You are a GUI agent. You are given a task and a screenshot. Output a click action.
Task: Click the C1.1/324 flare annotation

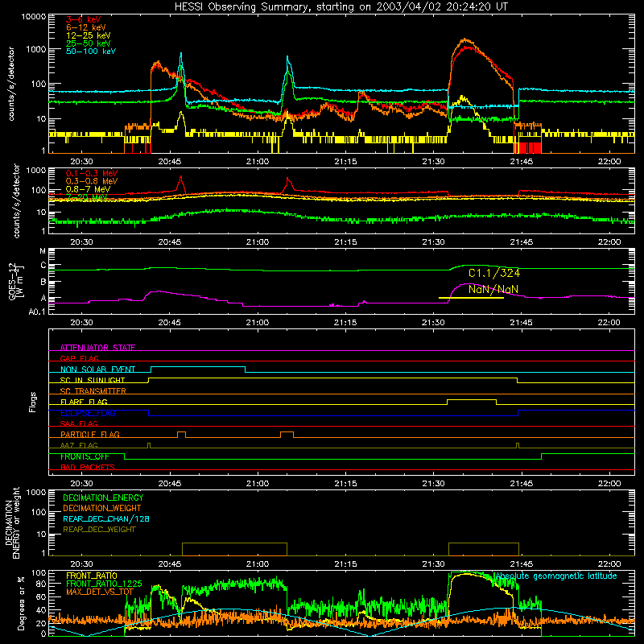tap(494, 273)
